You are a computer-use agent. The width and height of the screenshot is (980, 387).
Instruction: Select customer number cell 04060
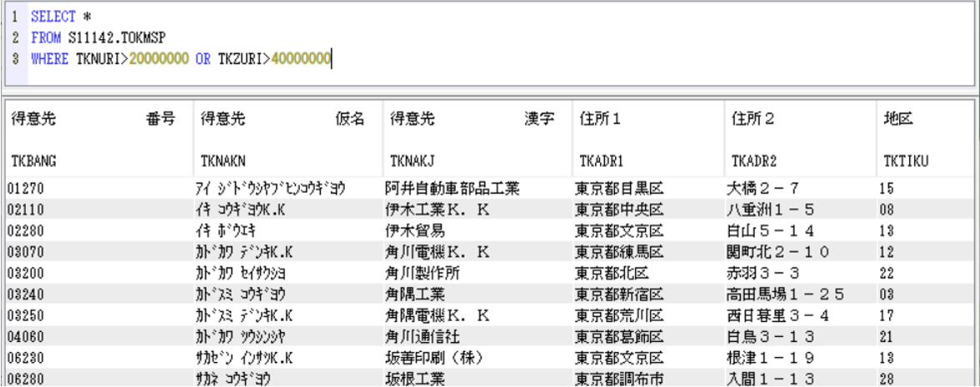coord(26,337)
